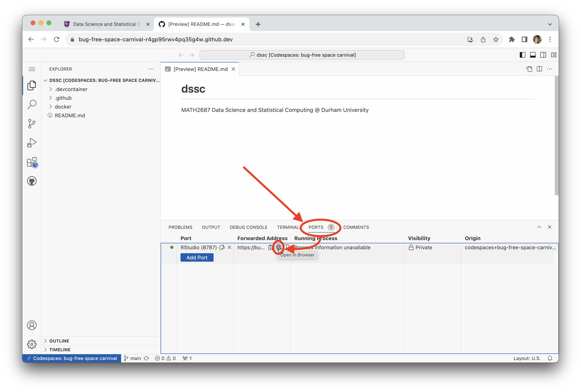Image resolution: width=581 pixels, height=392 pixels.
Task: Switch to the TERMINAL tab
Action: coord(288,227)
